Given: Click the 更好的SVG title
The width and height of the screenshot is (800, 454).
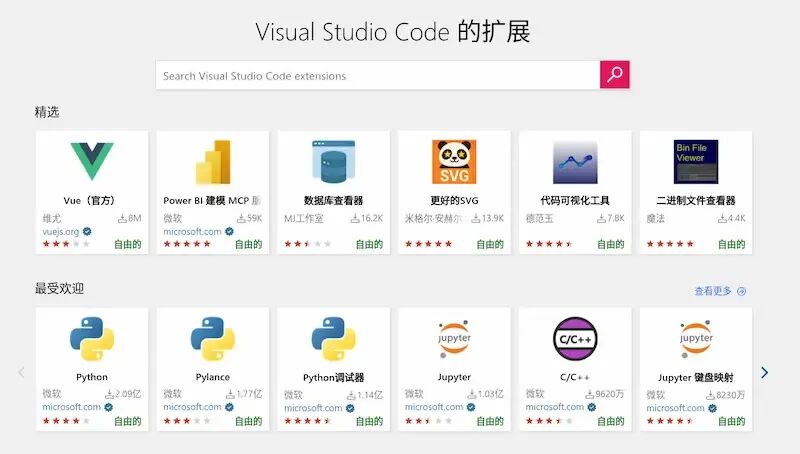Looking at the screenshot, I should [x=454, y=200].
